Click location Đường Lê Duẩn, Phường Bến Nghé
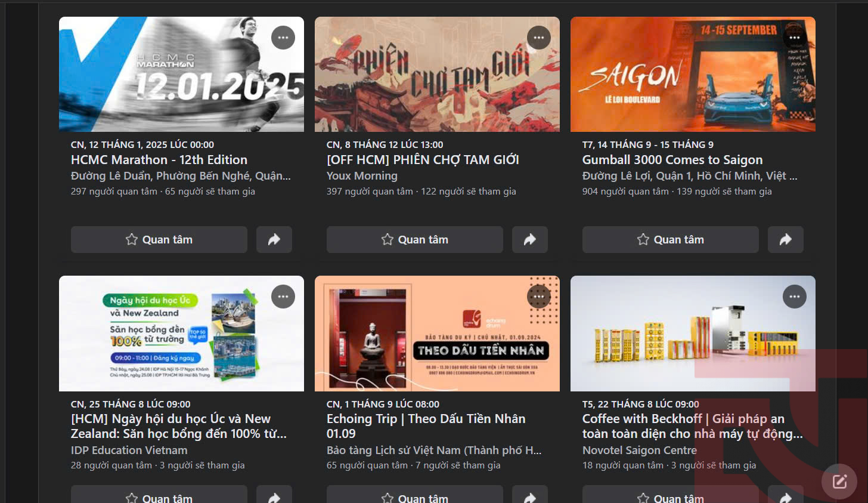The width and height of the screenshot is (868, 503). coord(181,176)
